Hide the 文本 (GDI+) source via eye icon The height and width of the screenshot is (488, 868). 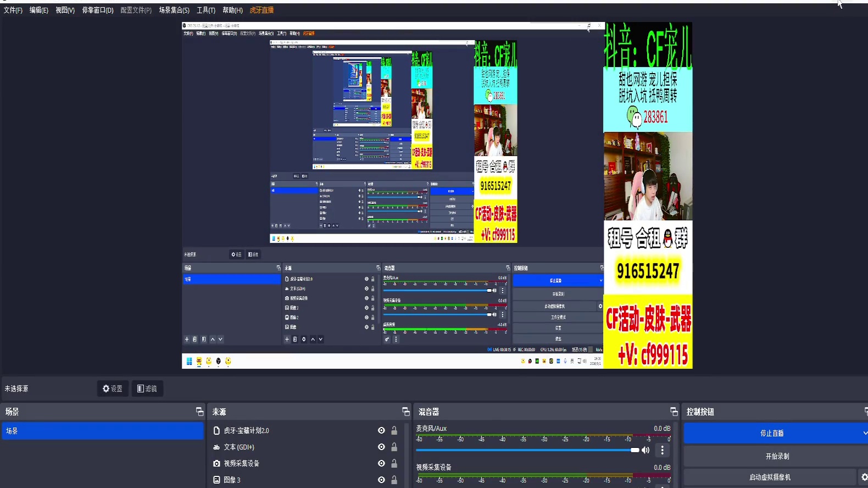click(381, 447)
